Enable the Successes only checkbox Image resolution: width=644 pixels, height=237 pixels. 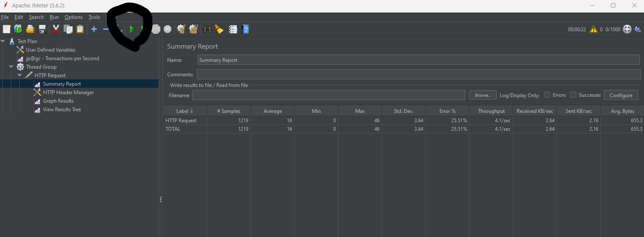coord(573,95)
